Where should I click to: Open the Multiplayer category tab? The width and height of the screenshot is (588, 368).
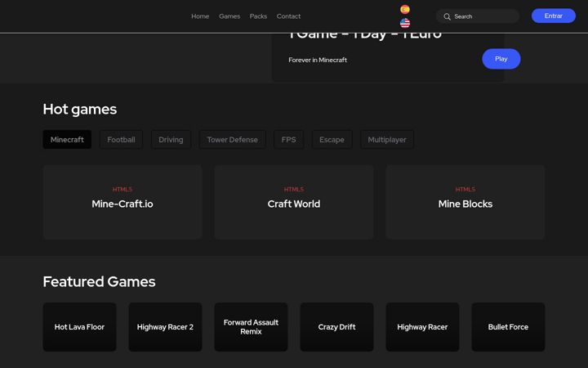tap(387, 140)
